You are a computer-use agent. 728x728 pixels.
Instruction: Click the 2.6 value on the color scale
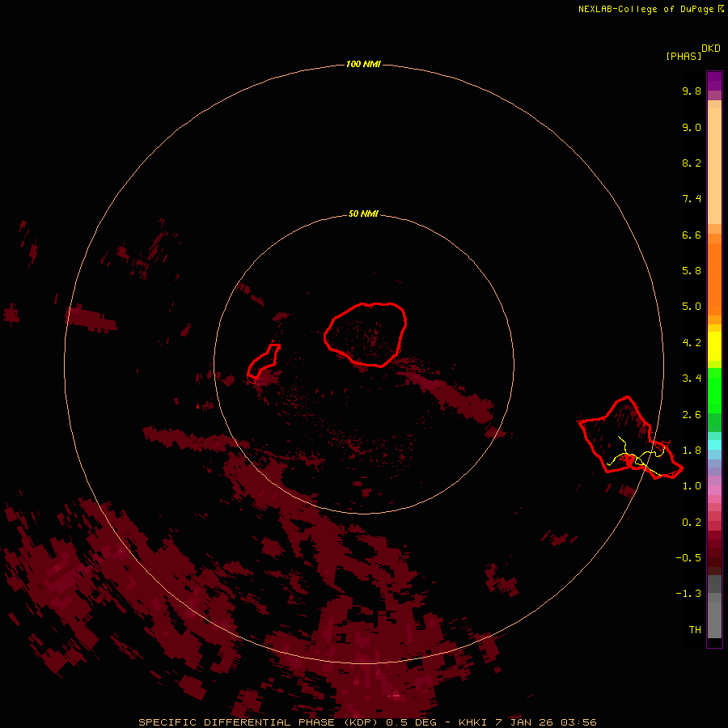[x=692, y=415]
